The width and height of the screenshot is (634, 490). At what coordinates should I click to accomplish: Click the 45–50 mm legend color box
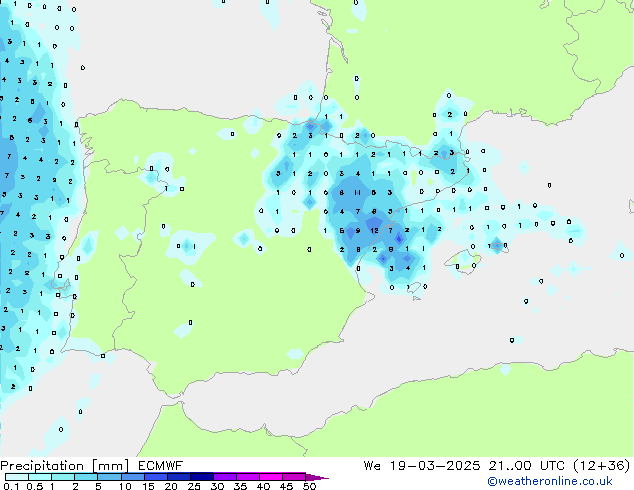(x=294, y=477)
